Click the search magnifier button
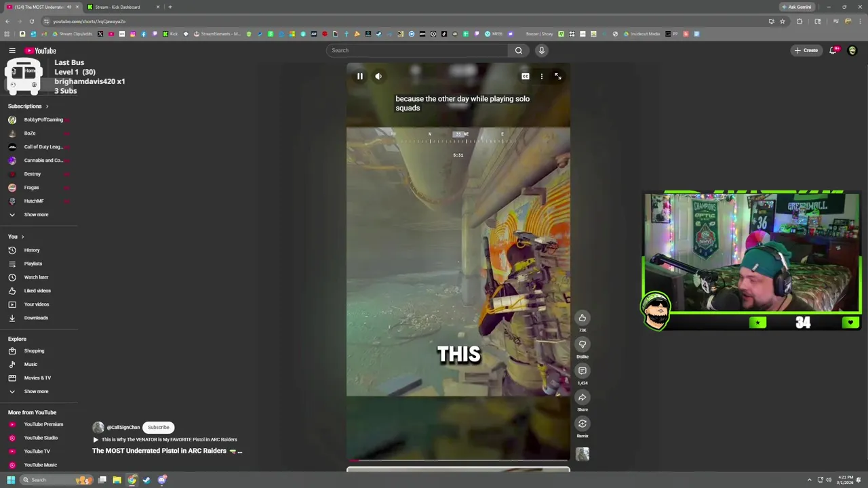This screenshot has height=488, width=868. tap(518, 50)
